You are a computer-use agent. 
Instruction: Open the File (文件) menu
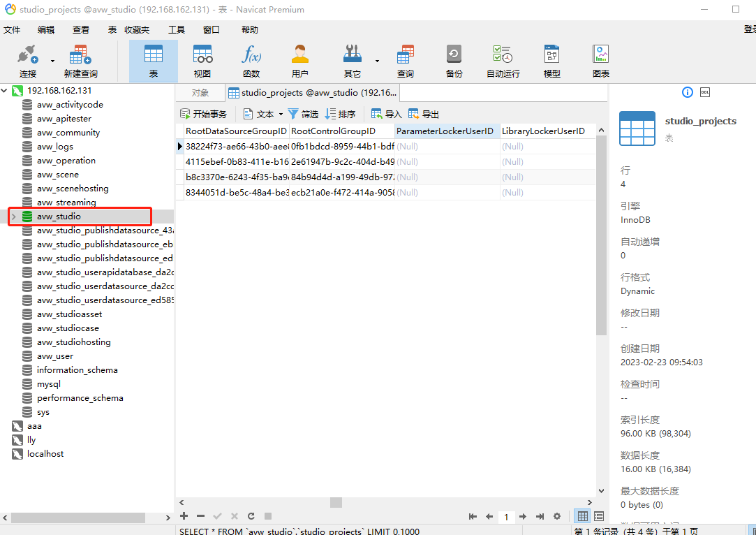pos(12,30)
